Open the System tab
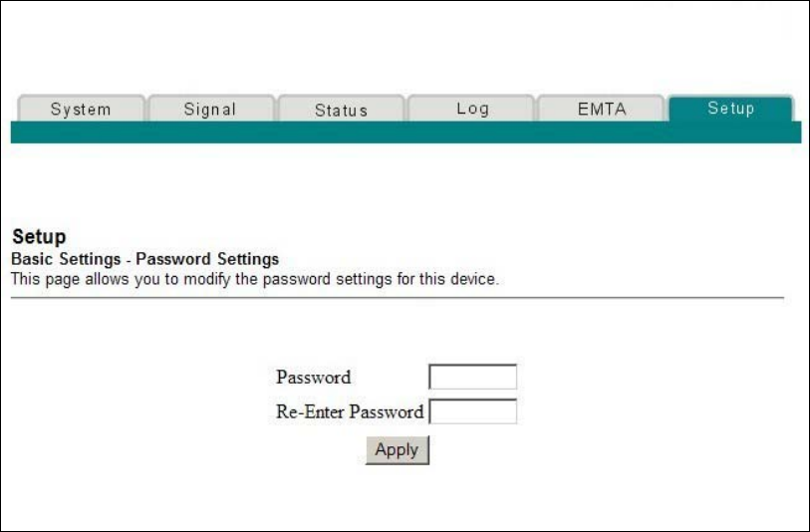The image size is (810, 532). (81, 110)
